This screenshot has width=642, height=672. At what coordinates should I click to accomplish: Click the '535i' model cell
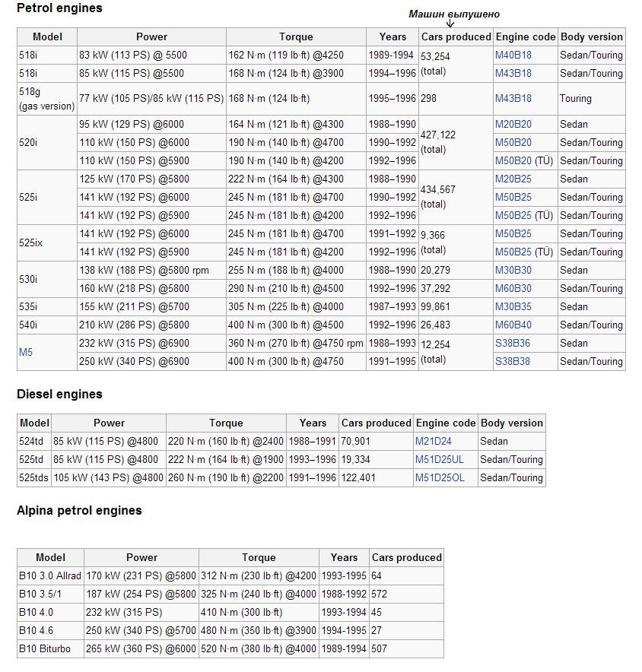point(47,307)
